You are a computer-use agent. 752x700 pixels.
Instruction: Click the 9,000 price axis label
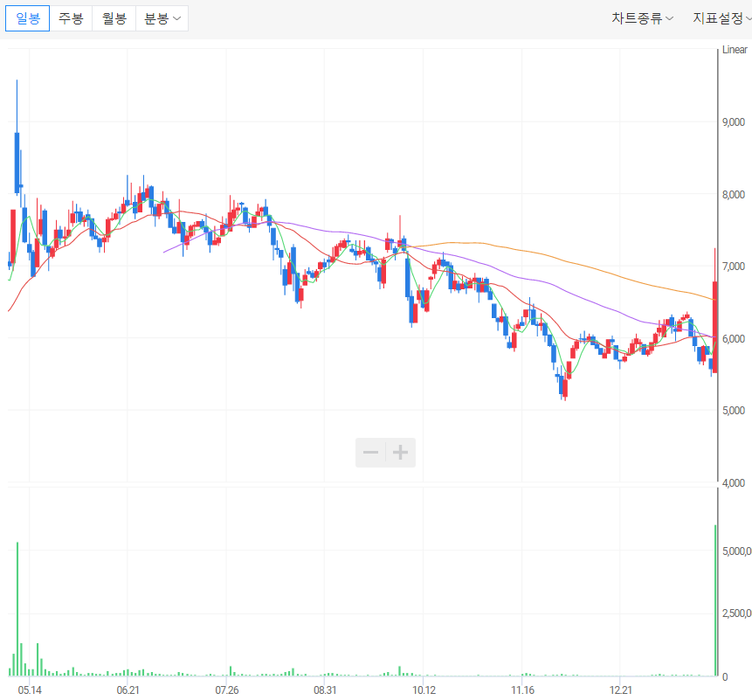pos(734,122)
